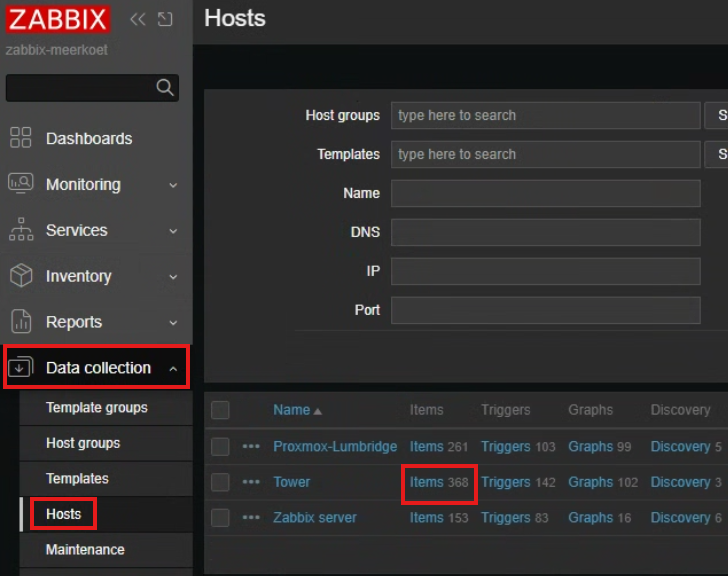
Task: Click the search magnifier icon
Action: 165,87
